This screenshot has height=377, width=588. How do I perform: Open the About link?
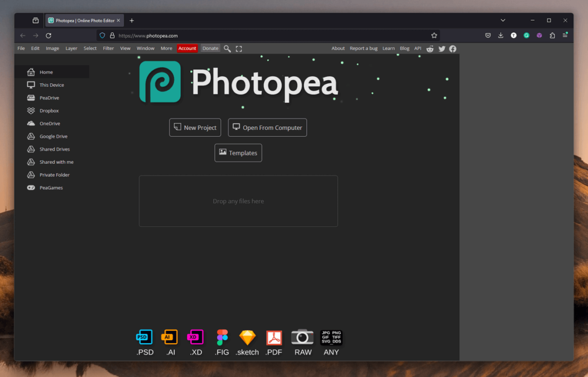[338, 48]
